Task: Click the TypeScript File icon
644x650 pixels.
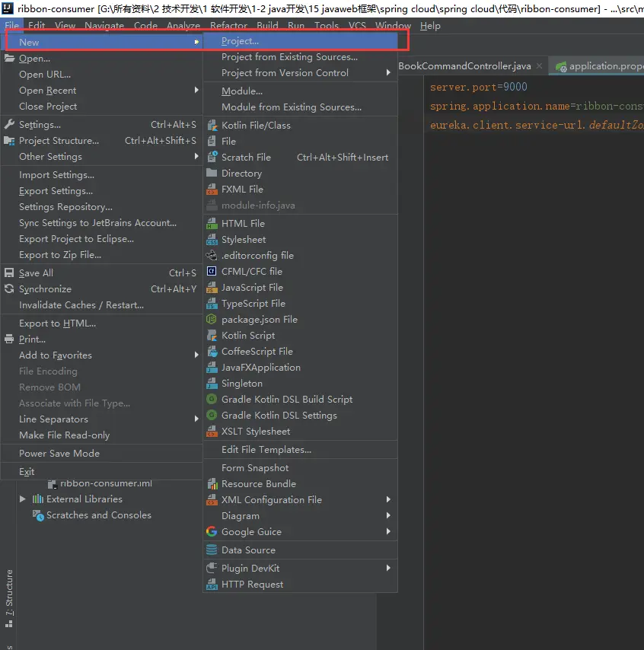Action: coord(212,304)
